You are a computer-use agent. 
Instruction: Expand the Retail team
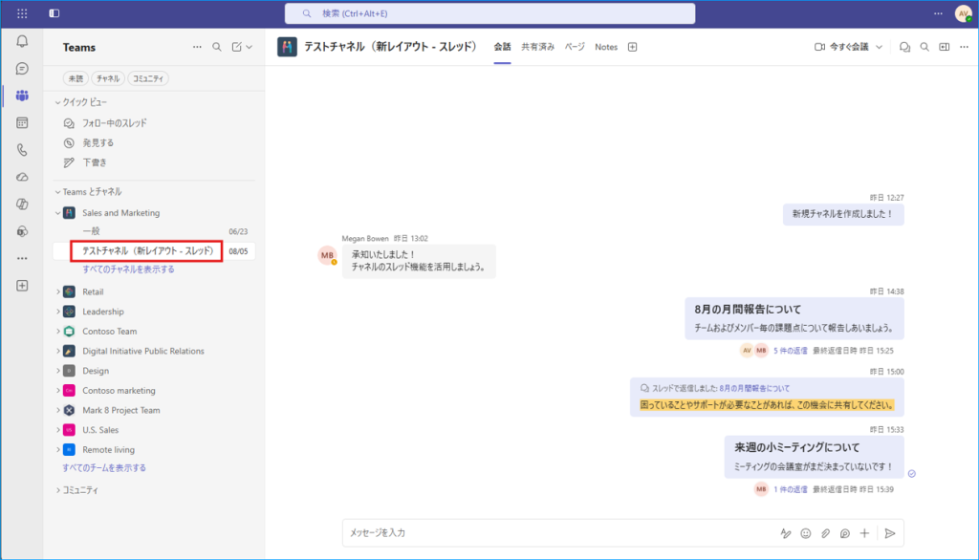[58, 291]
